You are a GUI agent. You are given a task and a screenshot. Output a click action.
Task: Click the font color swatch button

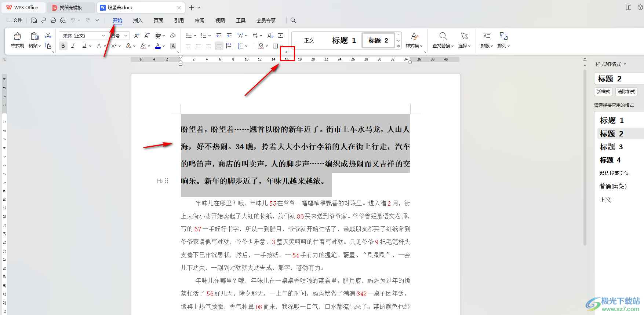pos(158,46)
